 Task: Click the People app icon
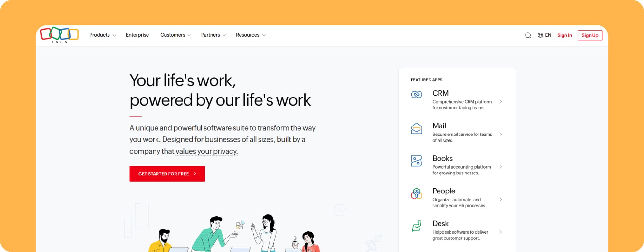[416, 193]
